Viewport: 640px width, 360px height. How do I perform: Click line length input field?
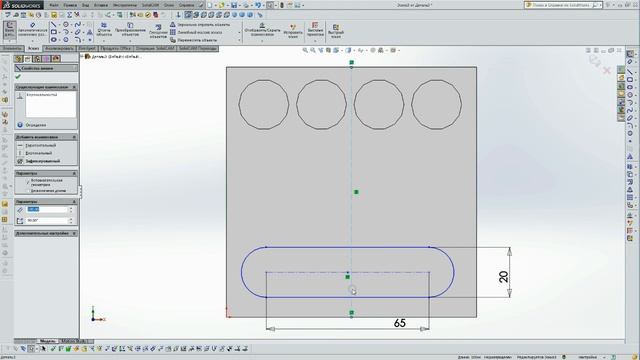point(47,209)
